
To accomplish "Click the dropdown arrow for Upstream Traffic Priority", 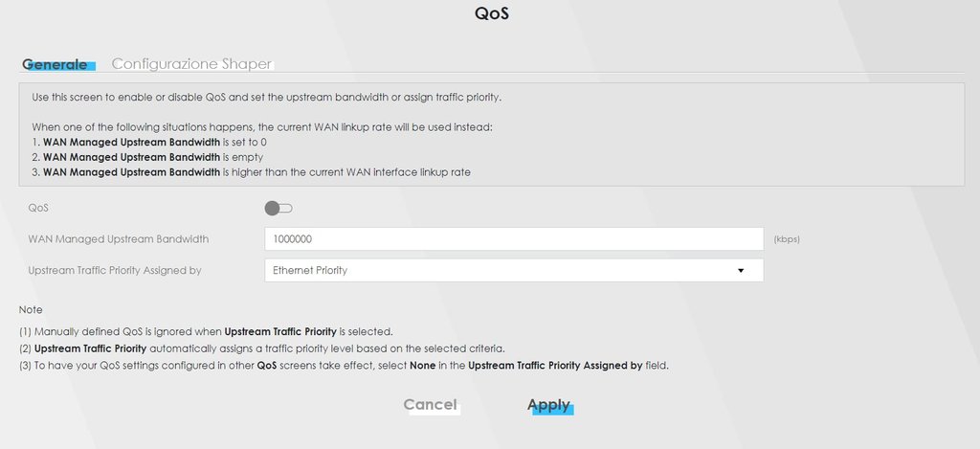I will tap(741, 271).
